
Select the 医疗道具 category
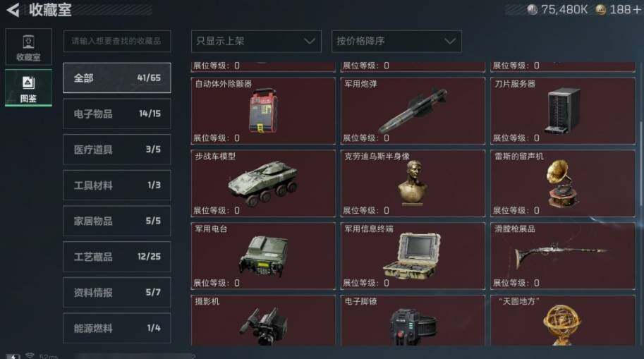point(117,149)
